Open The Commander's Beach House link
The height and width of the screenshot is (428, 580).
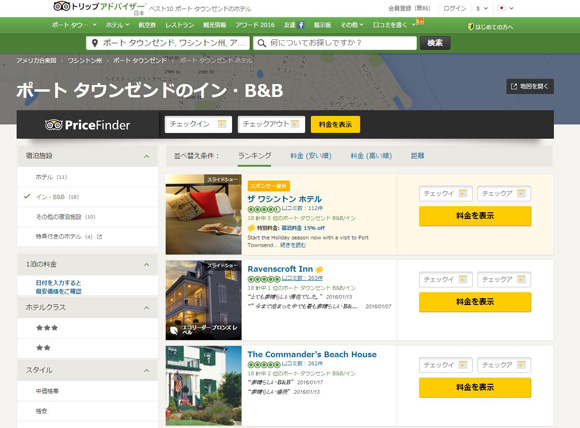coord(312,354)
